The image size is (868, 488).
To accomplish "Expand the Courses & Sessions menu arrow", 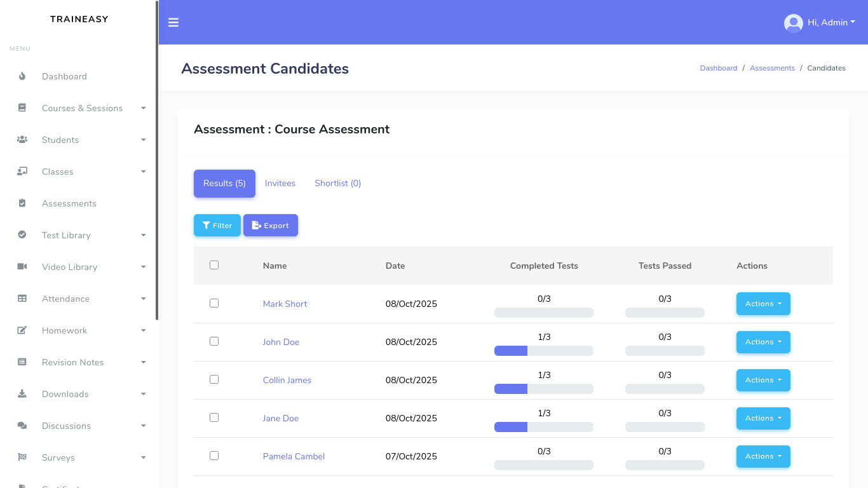I will tap(144, 108).
